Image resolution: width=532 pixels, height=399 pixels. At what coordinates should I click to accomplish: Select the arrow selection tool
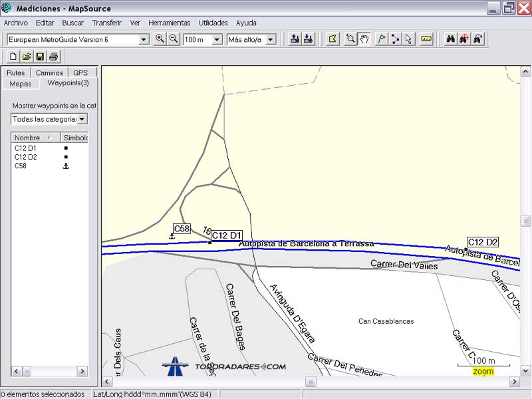click(408, 39)
